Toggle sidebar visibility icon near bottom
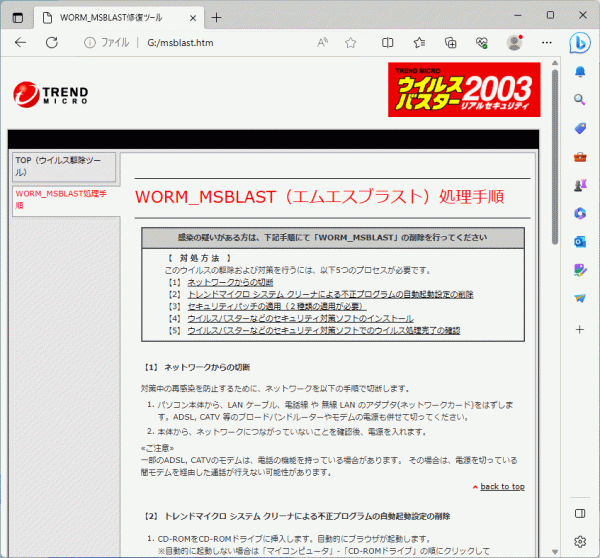 pyautogui.click(x=580, y=514)
